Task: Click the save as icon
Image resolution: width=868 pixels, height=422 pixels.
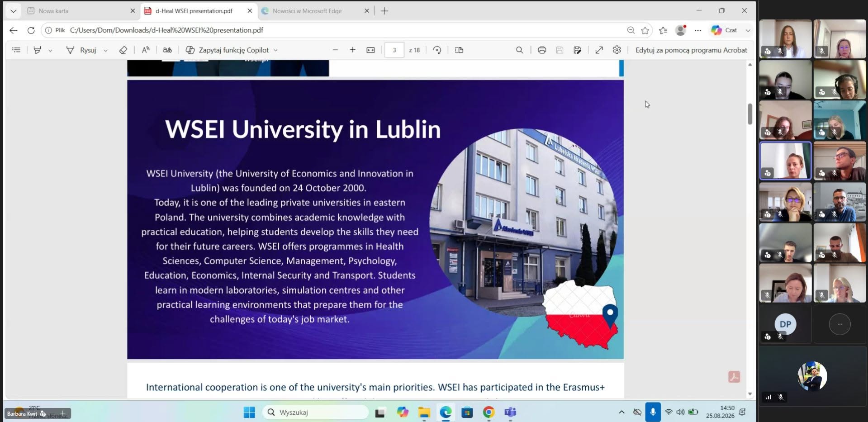Action: pyautogui.click(x=577, y=50)
